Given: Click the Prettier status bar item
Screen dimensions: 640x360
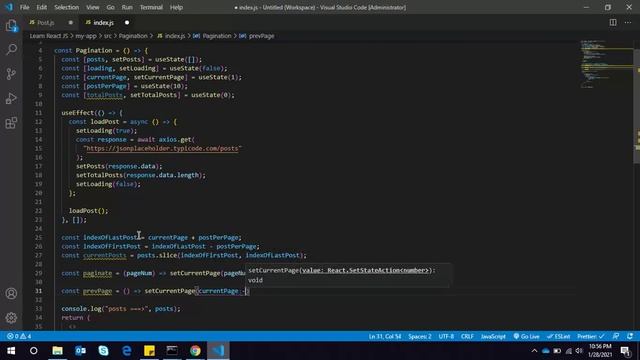Looking at the screenshot, I should (x=591, y=336).
